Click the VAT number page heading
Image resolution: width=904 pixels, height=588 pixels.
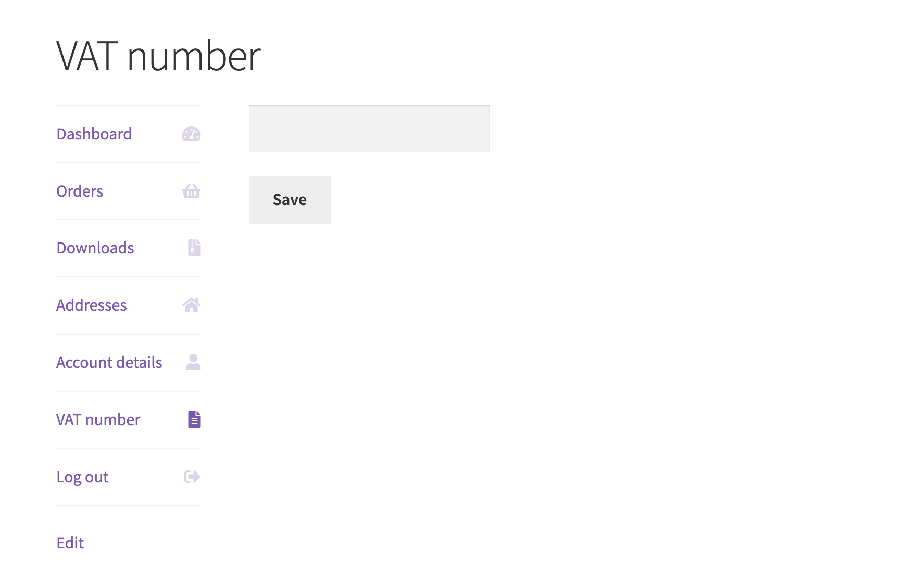pyautogui.click(x=158, y=56)
